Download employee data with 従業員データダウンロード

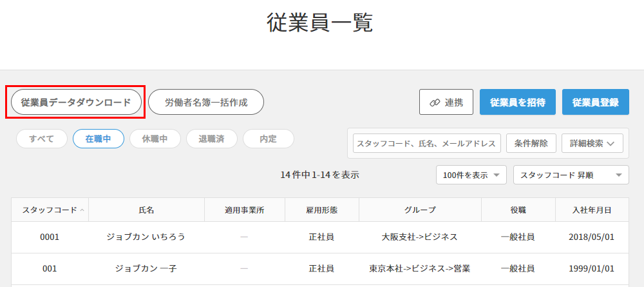coord(76,102)
